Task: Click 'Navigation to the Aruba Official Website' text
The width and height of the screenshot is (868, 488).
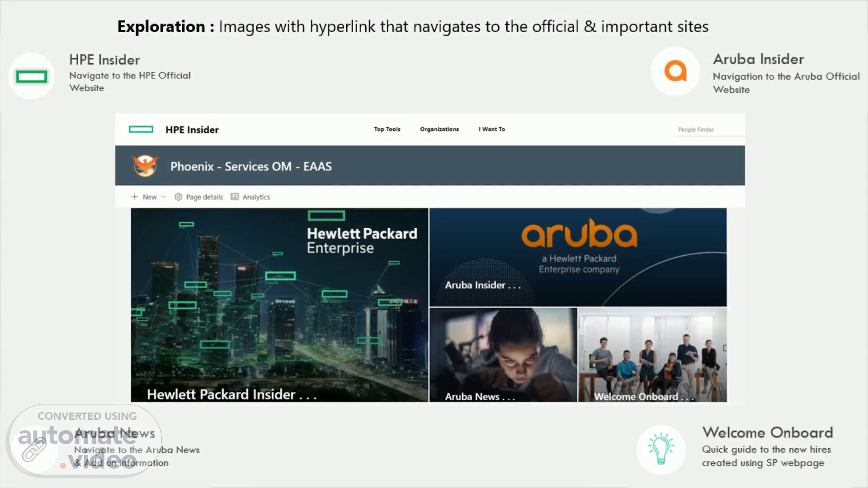Action: click(x=786, y=83)
